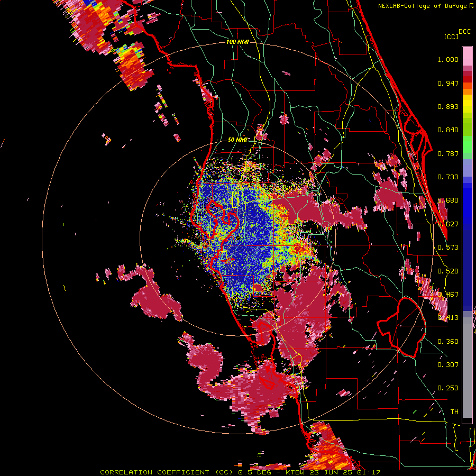Viewport: 476px width, 476px height.
Task: Click the 1.000 scale value
Action: tap(448, 59)
